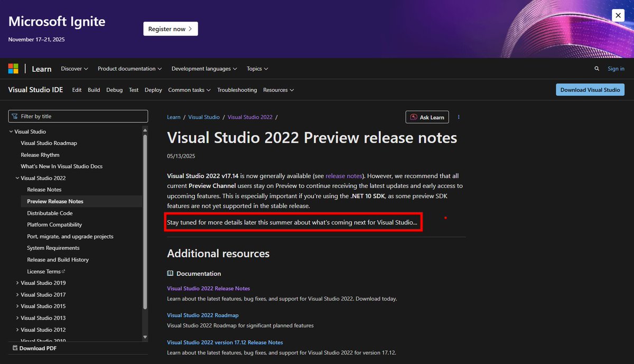634x364 pixels.
Task: Expand the Visual Studio 2019 node
Action: click(17, 283)
